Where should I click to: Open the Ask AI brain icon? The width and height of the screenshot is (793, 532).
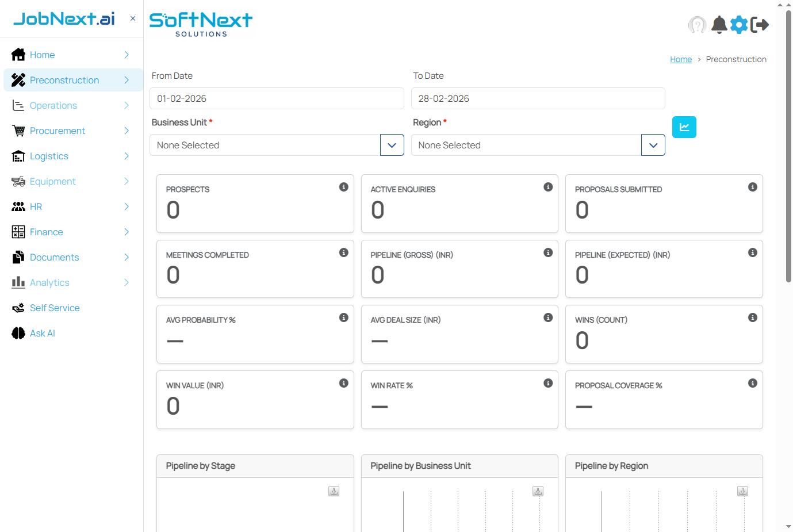pyautogui.click(x=18, y=333)
